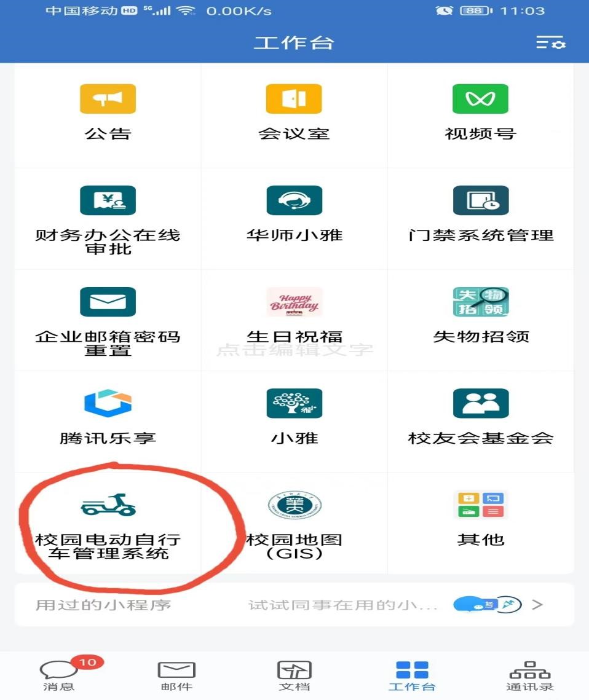Expand 用过的小程序 row with arrow

(x=294, y=605)
